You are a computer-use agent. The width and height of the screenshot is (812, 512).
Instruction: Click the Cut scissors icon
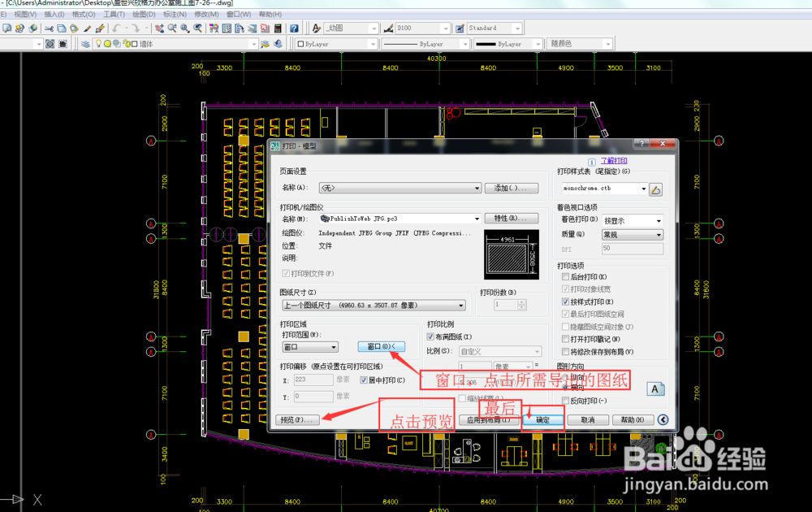[50, 28]
